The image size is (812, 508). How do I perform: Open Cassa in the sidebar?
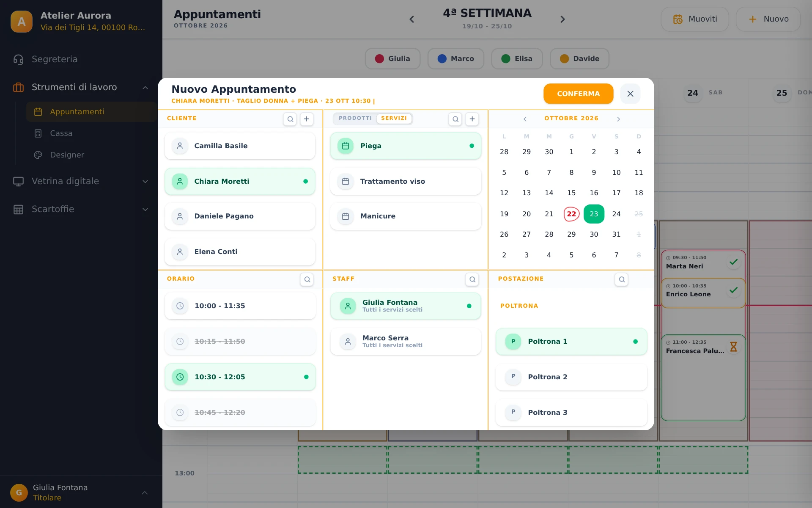[x=91, y=133]
